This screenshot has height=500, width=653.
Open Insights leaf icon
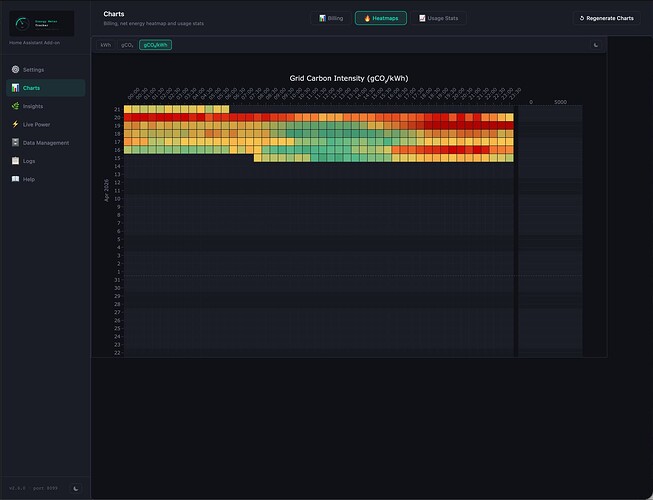point(15,106)
